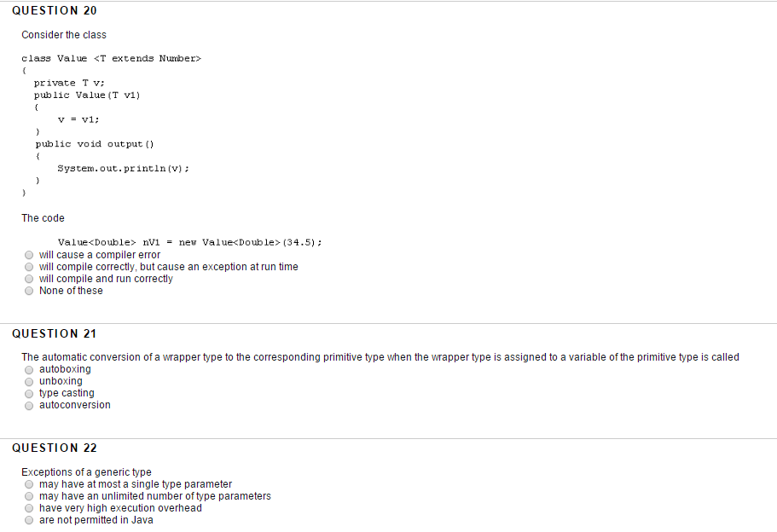
Task: Click the 'private T v;' declaration line
Action: click(69, 83)
